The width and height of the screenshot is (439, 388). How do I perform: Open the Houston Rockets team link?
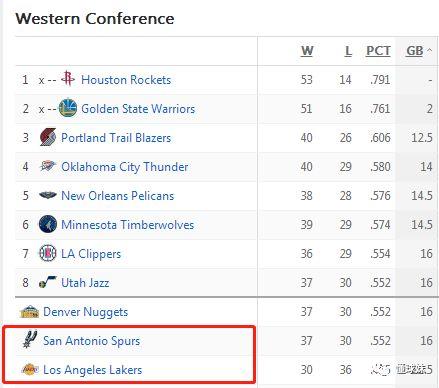pos(126,80)
